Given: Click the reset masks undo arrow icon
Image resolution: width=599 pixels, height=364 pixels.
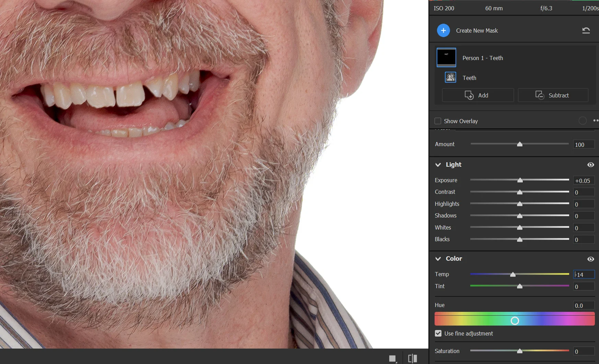Looking at the screenshot, I should tap(586, 31).
